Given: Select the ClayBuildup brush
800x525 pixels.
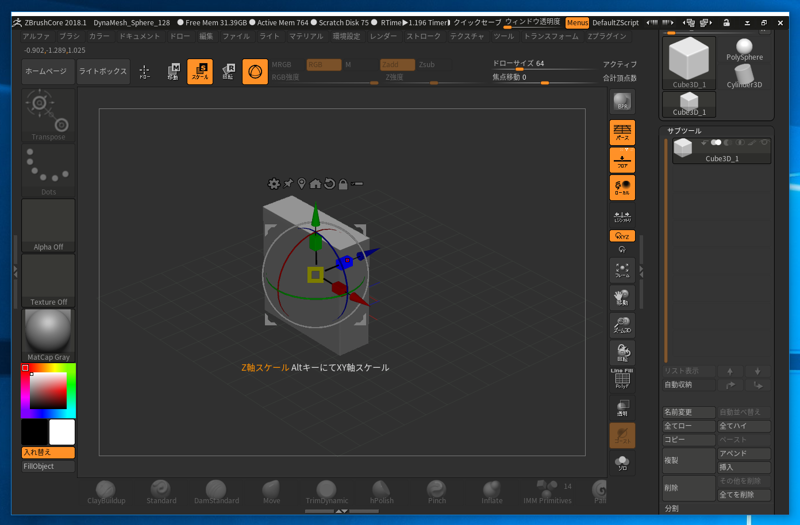Looking at the screenshot, I should (106, 490).
